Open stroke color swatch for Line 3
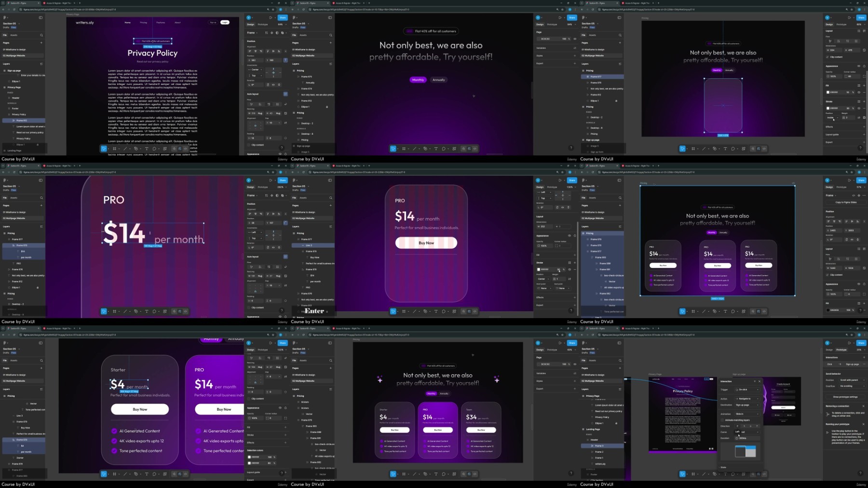 [539, 269]
